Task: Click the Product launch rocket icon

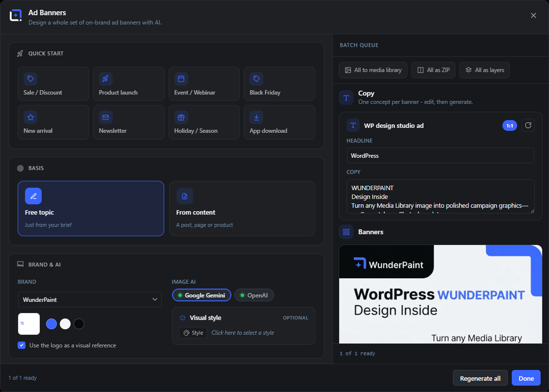Action: [x=105, y=79]
